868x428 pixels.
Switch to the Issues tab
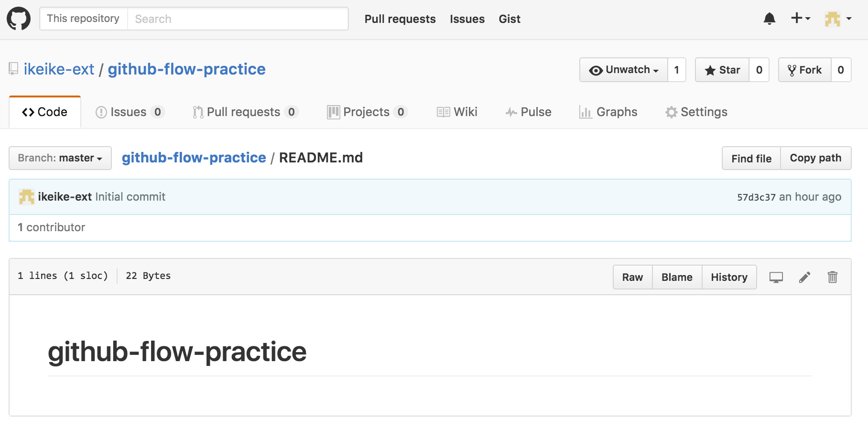point(130,112)
